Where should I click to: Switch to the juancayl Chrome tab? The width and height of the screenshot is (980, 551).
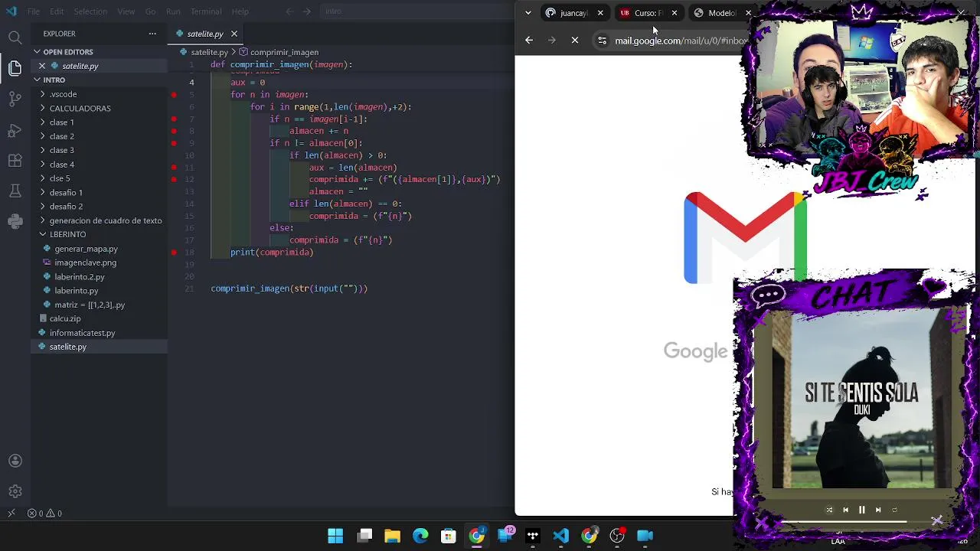tap(574, 13)
